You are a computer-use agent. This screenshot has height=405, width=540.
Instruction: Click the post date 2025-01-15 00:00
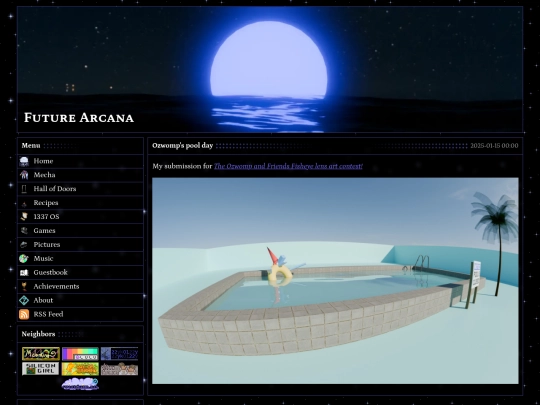click(494, 146)
